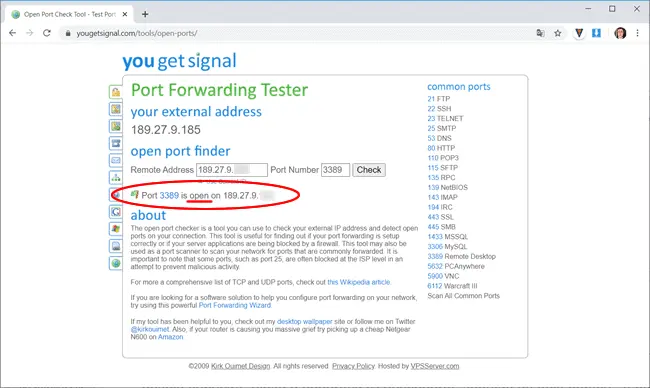
Task: Click the you get signal logo
Action: pyautogui.click(x=179, y=61)
